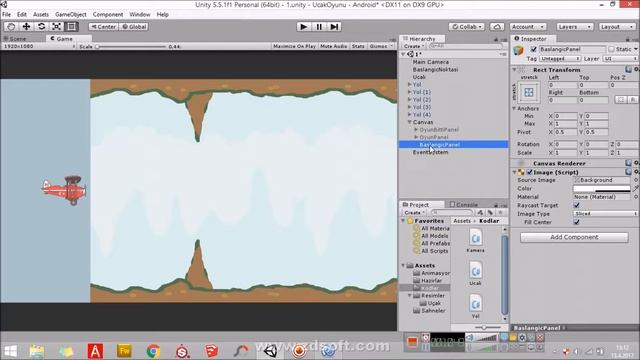640x360 pixels.
Task: Open the Account dropdown
Action: pos(528,27)
